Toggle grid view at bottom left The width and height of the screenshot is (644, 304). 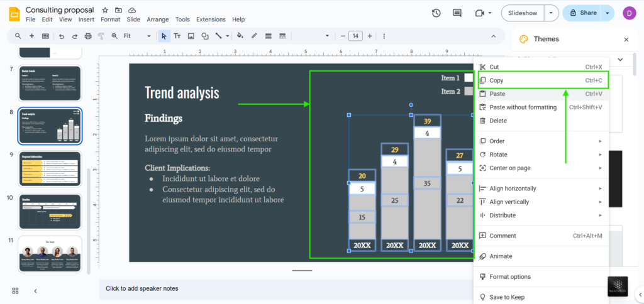point(15,290)
